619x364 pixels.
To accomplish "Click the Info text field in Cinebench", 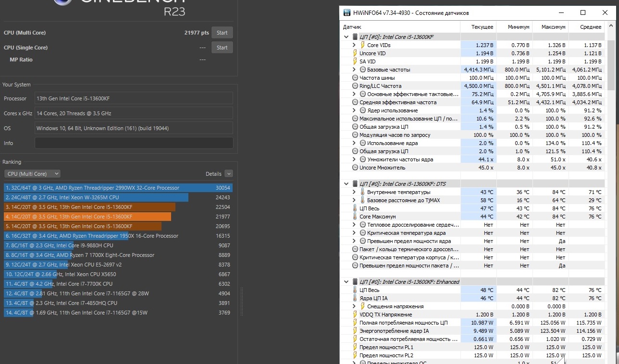I will tap(134, 143).
